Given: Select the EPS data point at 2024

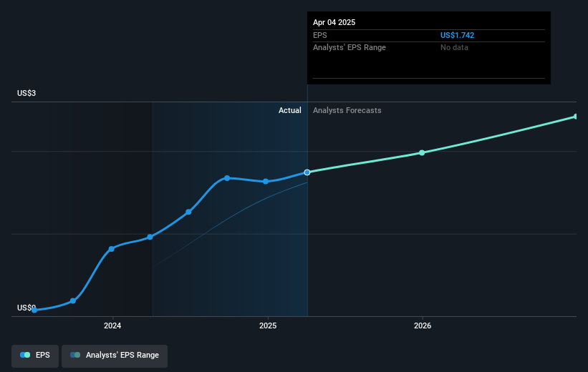Looking at the screenshot, I should [x=112, y=249].
